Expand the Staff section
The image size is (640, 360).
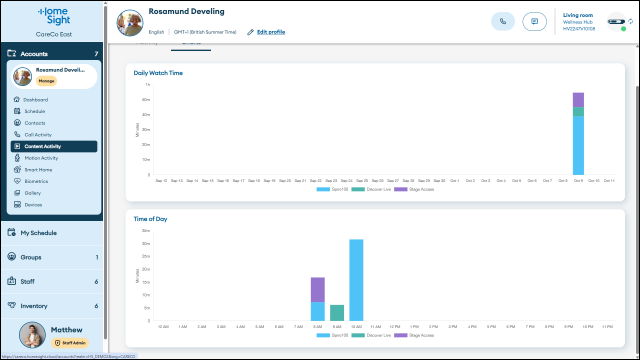click(52, 281)
